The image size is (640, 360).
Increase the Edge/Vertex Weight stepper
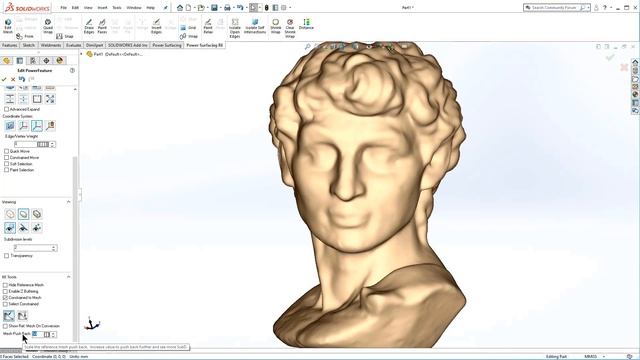pyautogui.click(x=52, y=143)
